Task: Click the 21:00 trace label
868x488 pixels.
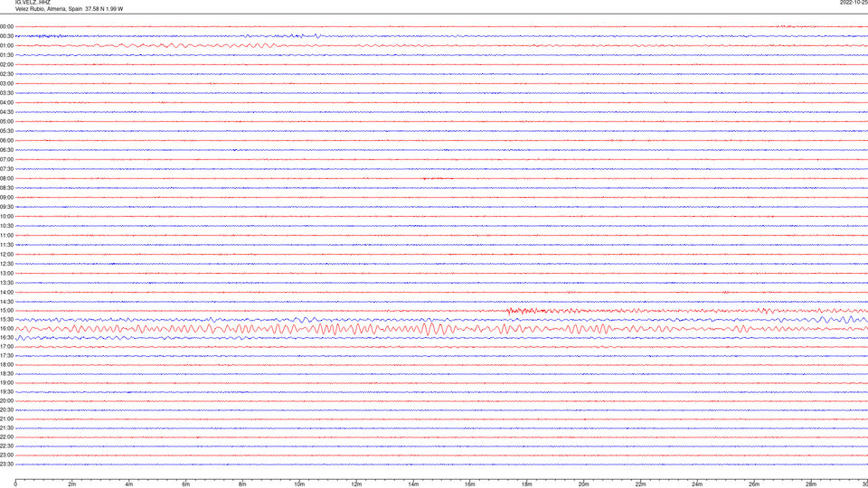Action: click(x=6, y=418)
